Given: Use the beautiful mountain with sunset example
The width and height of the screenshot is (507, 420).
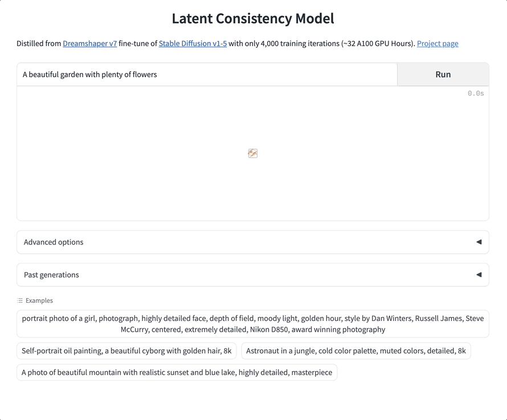Looking at the screenshot, I should click(x=177, y=373).
